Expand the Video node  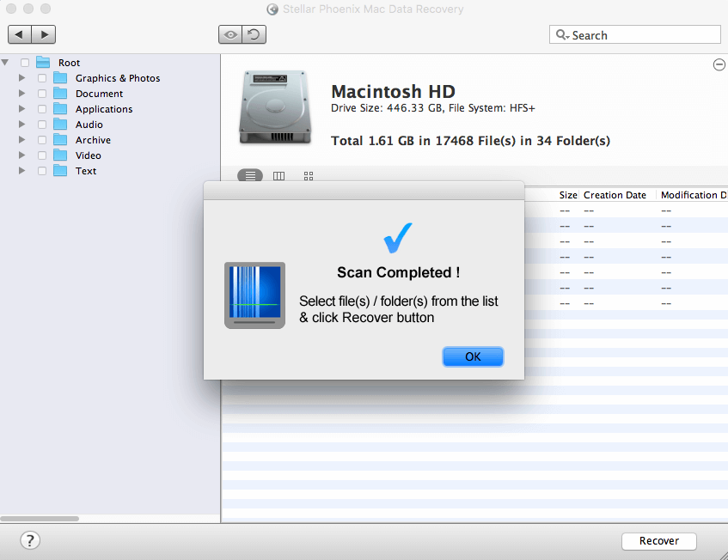click(21, 155)
